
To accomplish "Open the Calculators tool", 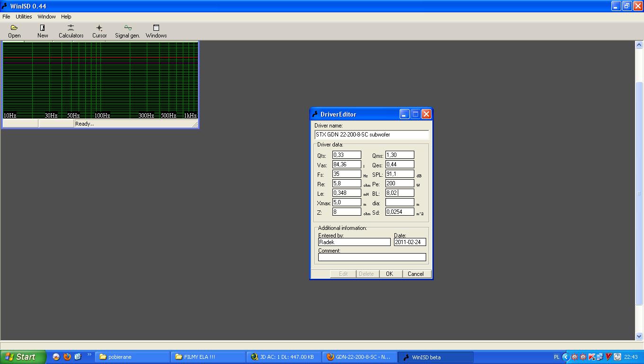I will pyautogui.click(x=71, y=31).
